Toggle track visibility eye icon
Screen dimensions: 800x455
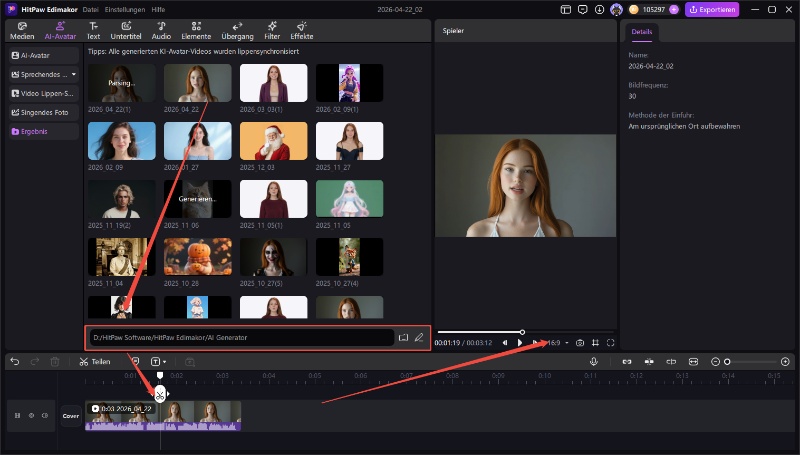pyautogui.click(x=31, y=416)
